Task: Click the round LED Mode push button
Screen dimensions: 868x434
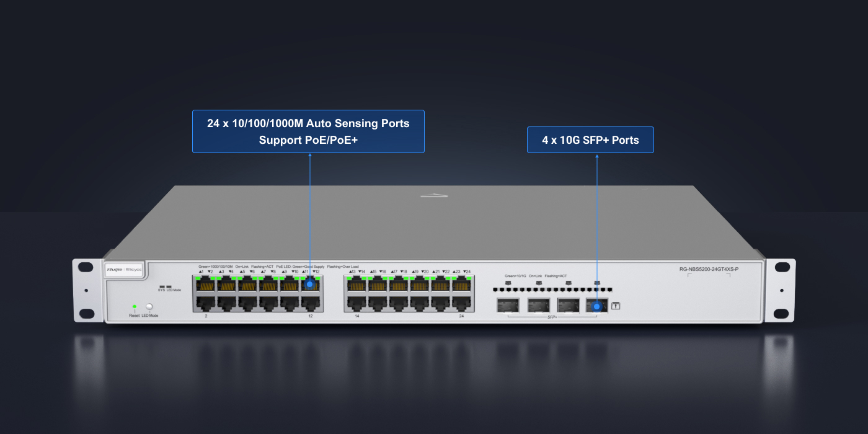Action: click(149, 306)
